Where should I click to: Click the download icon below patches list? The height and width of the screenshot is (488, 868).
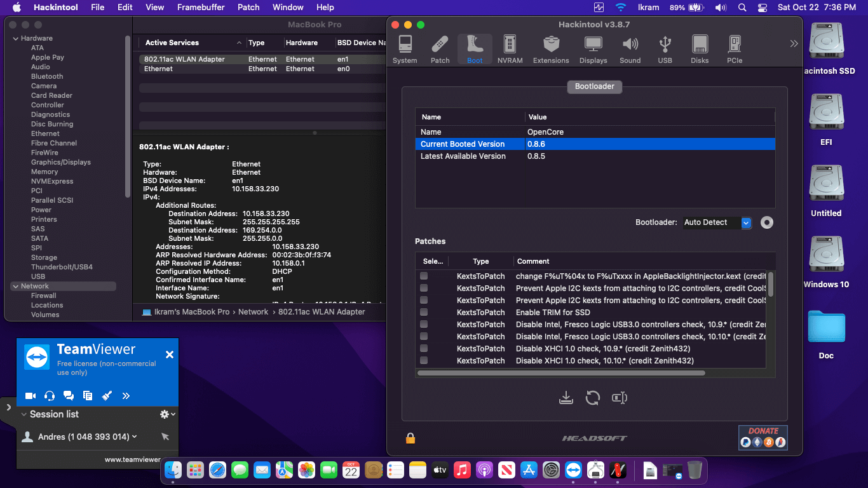[566, 398]
